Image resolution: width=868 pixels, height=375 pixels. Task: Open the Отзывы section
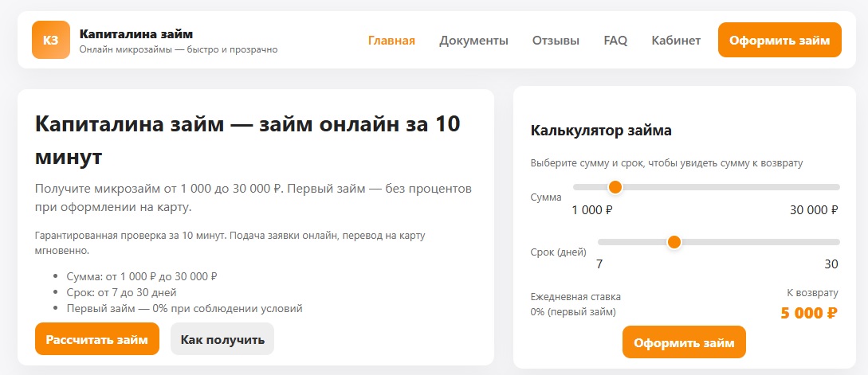pyautogui.click(x=556, y=41)
